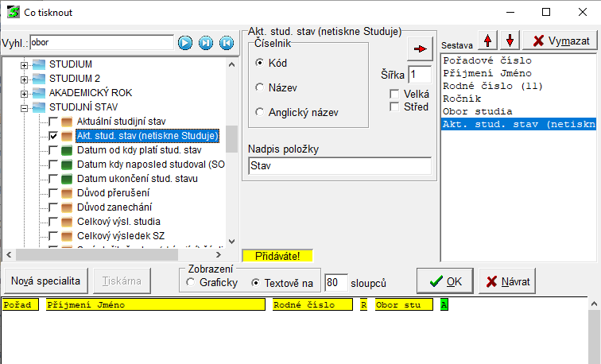Choose Graficky display mode
601x364 pixels.
click(x=190, y=282)
